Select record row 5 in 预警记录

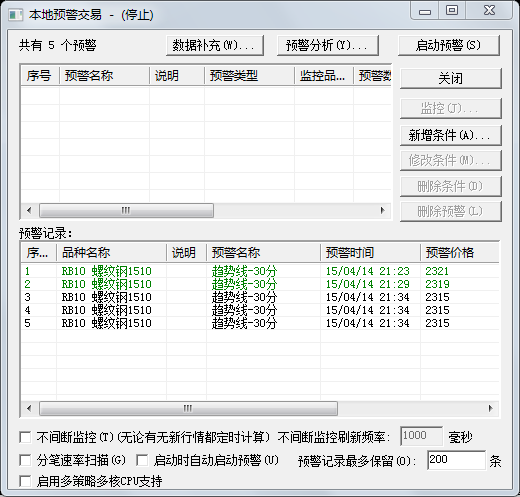point(260,323)
